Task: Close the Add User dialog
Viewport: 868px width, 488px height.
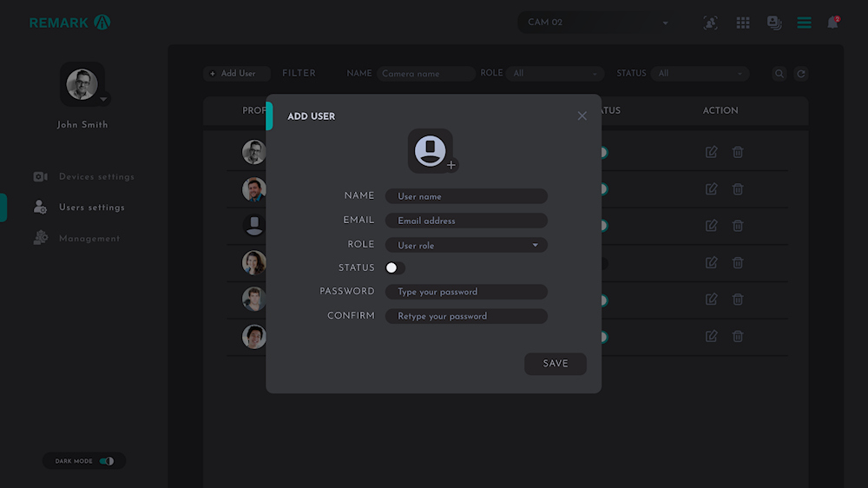Action: click(x=582, y=116)
